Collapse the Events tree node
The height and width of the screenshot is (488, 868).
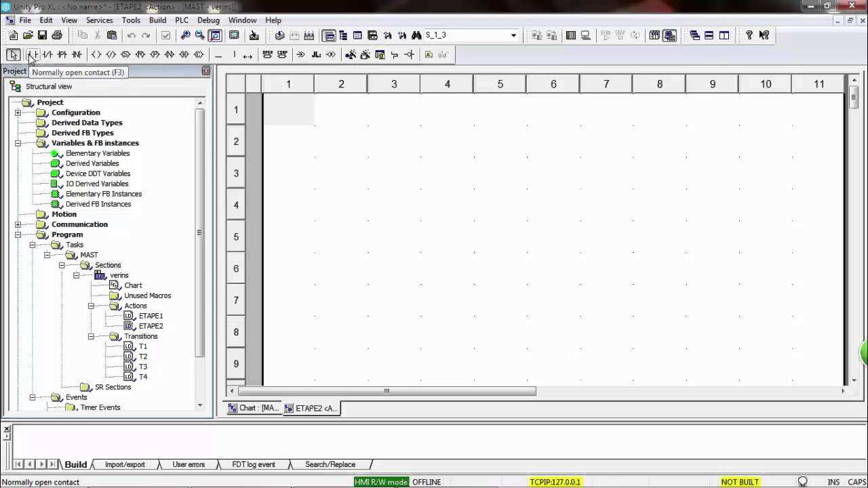[x=32, y=397]
